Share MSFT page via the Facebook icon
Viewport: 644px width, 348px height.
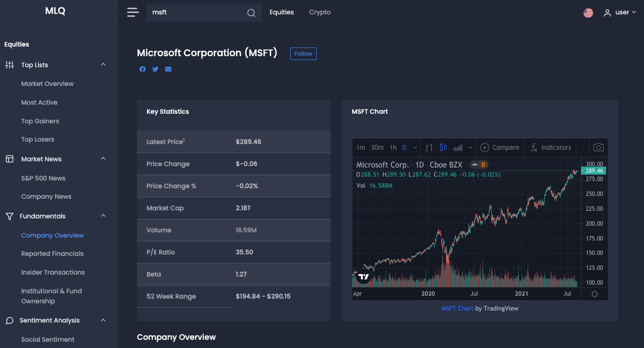pos(142,69)
